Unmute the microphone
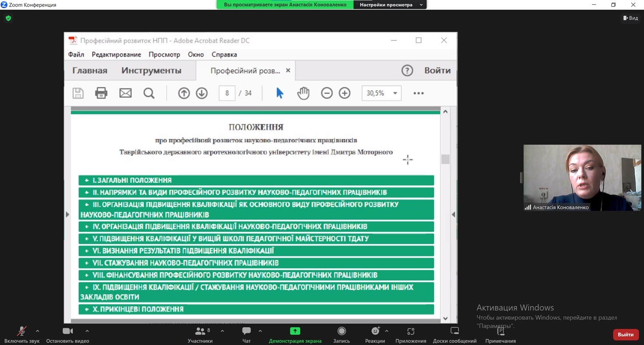The height and width of the screenshot is (345, 644). coord(21,331)
